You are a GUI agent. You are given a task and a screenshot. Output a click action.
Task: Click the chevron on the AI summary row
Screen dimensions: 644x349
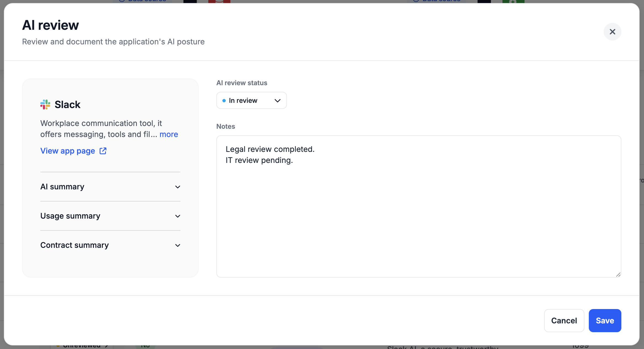[x=177, y=187]
